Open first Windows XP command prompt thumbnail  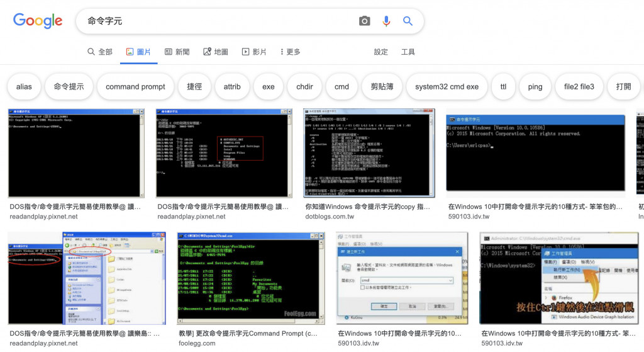[x=76, y=154]
